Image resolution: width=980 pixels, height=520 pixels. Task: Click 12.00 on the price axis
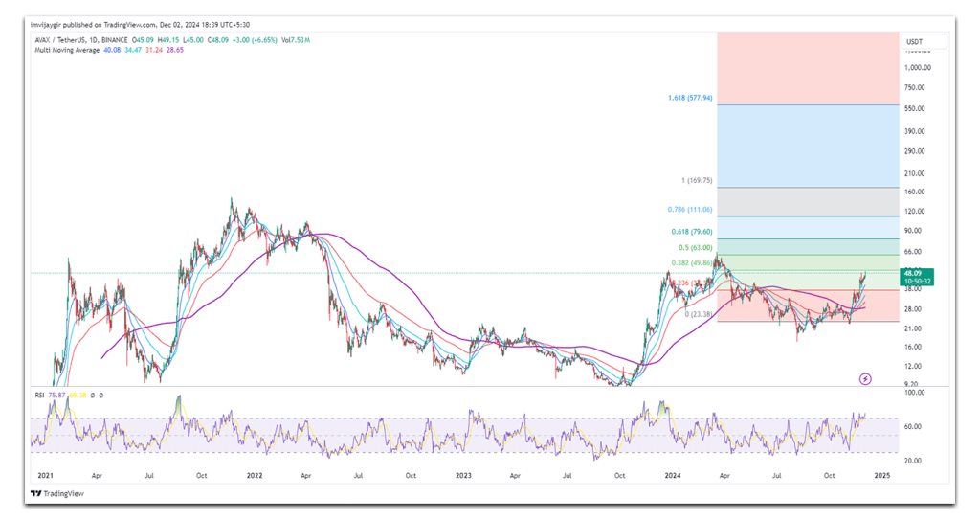913,367
